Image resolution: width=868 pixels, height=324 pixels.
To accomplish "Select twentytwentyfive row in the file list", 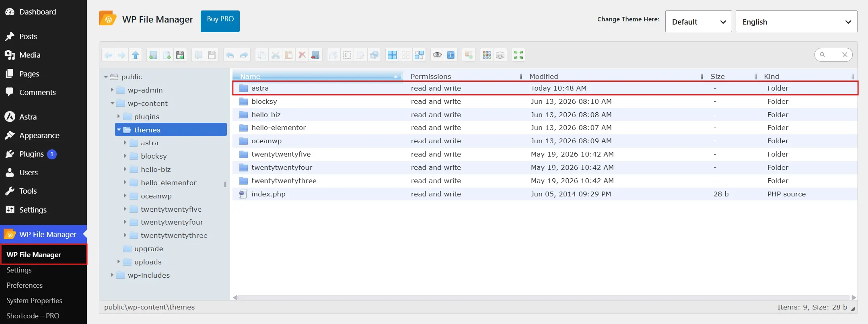I will pyautogui.click(x=545, y=154).
